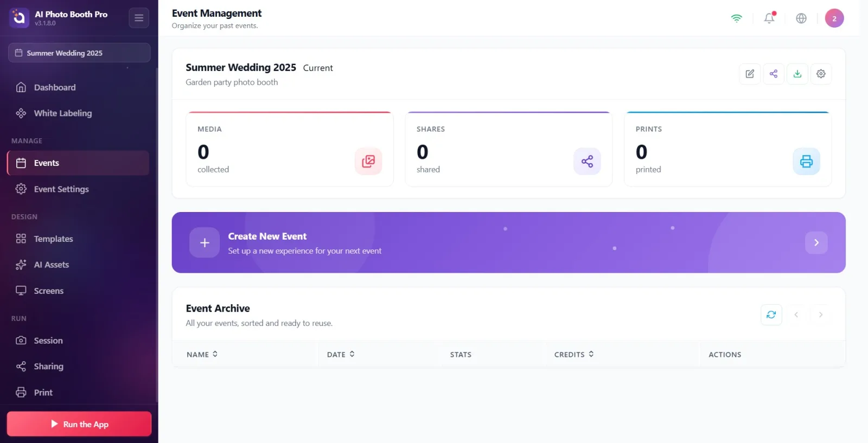This screenshot has height=443, width=868.
Task: Check the Wi-Fi connection status icon
Action: tap(736, 18)
